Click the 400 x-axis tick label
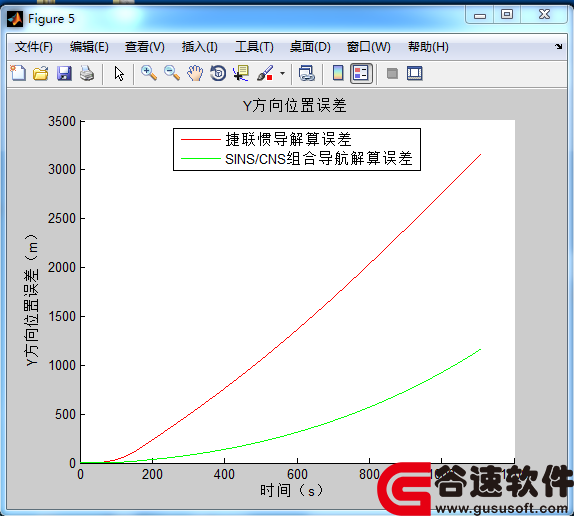This screenshot has width=574, height=516. coord(224,474)
